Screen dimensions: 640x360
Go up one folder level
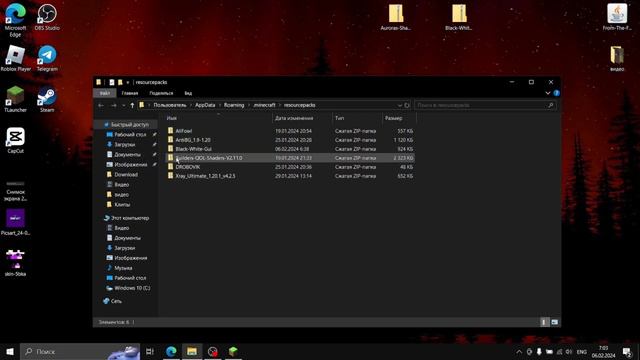point(132,105)
